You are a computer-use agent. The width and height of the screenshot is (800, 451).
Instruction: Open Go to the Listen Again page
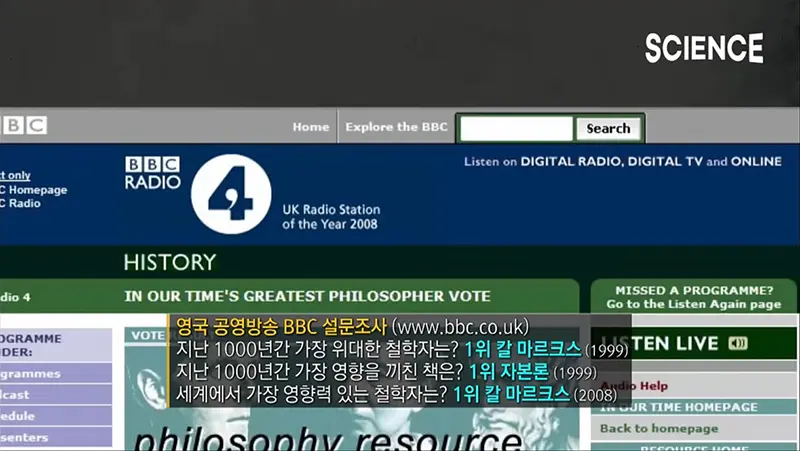click(x=694, y=305)
